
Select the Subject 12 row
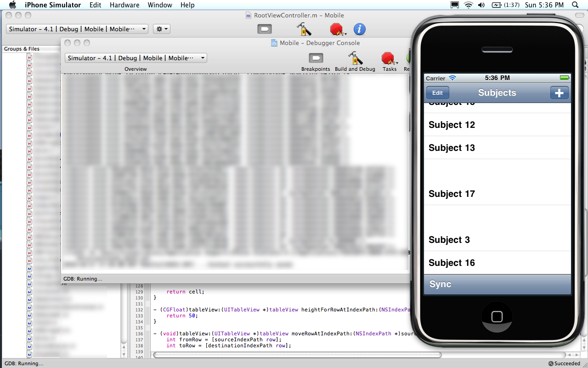coord(498,125)
